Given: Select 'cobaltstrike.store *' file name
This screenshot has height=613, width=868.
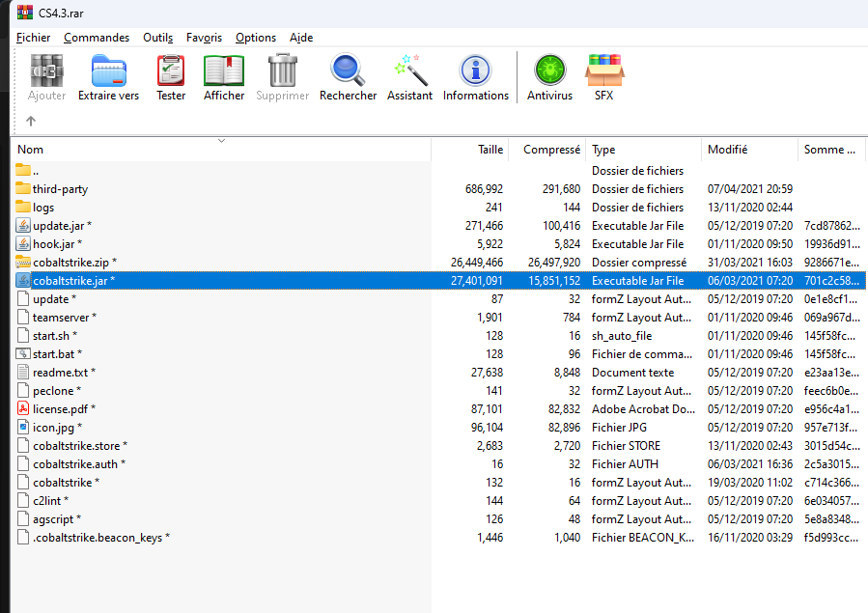Looking at the screenshot, I should (80, 445).
